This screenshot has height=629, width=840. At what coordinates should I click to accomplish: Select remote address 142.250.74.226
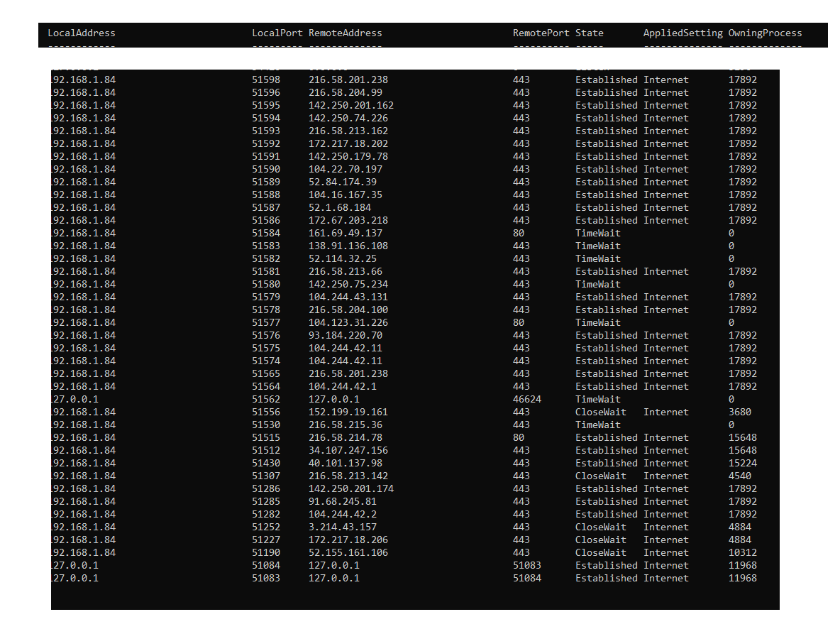coord(348,119)
